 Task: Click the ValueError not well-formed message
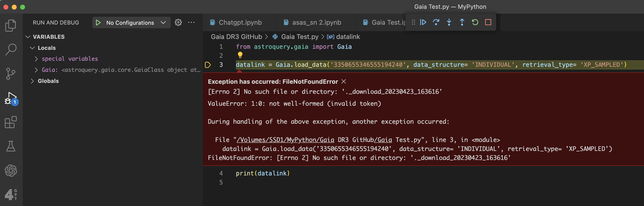pos(294,103)
